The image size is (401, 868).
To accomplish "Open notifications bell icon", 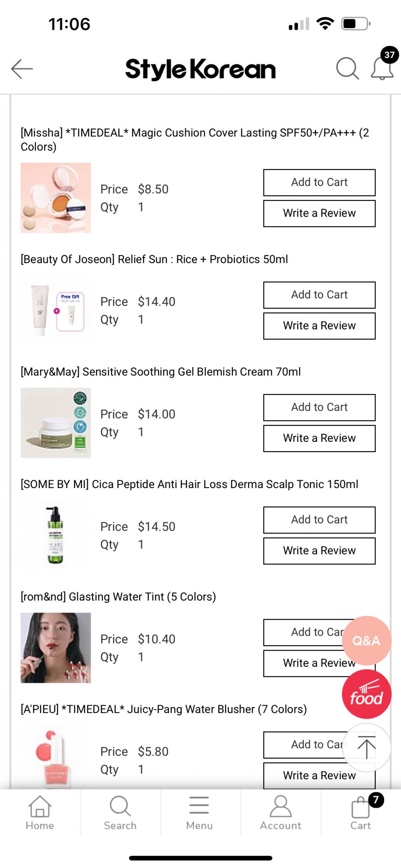I will pos(382,69).
